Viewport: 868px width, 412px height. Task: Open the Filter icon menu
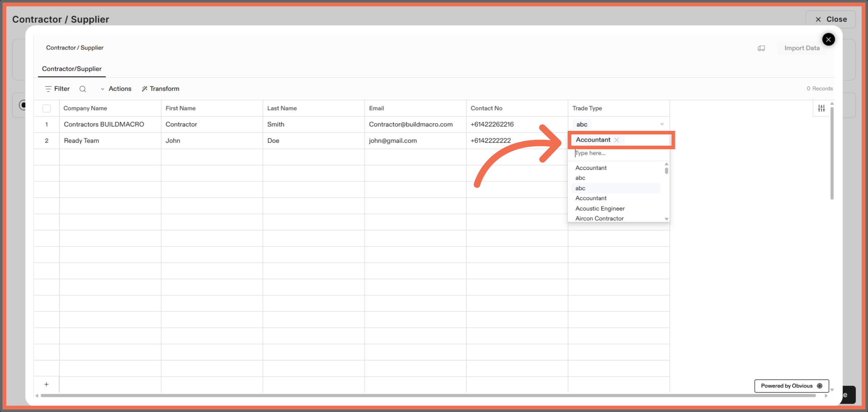pos(48,89)
